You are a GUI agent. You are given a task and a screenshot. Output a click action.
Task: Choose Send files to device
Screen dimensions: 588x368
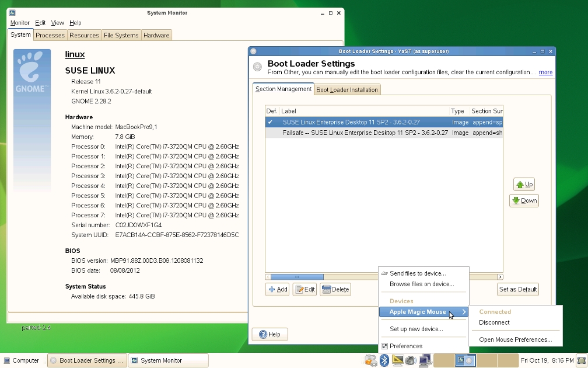(423, 273)
